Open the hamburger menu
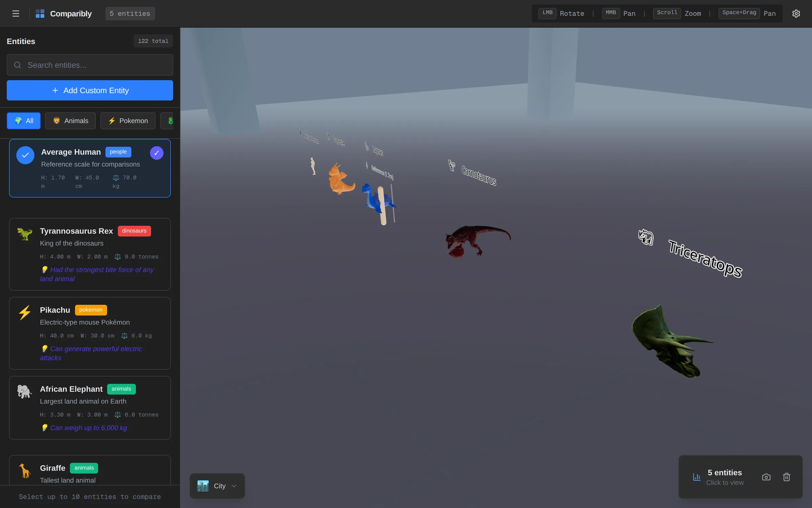The height and width of the screenshot is (508, 812). click(16, 14)
